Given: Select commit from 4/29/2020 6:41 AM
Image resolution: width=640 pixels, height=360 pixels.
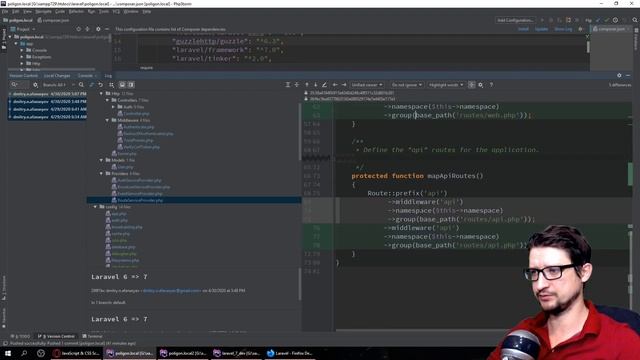Looking at the screenshot, I should point(47,109).
